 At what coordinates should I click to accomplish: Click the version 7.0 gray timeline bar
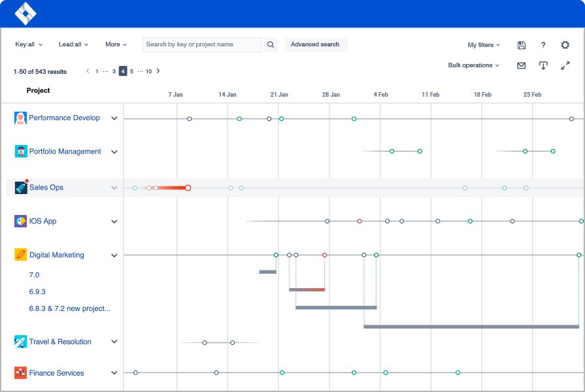click(x=268, y=272)
